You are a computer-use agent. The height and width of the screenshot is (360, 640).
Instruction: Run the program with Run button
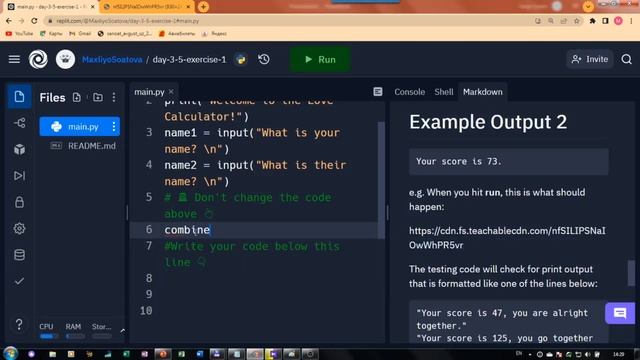point(320,60)
